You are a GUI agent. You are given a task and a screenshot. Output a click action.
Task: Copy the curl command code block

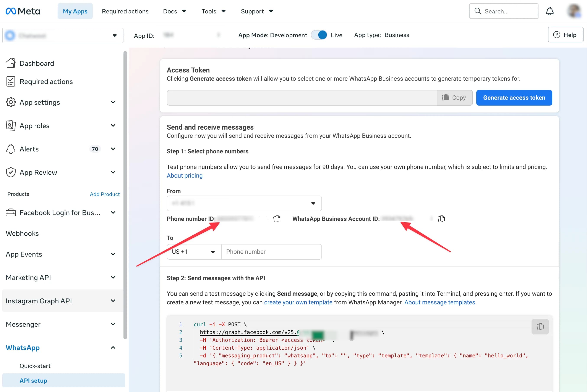(540, 326)
